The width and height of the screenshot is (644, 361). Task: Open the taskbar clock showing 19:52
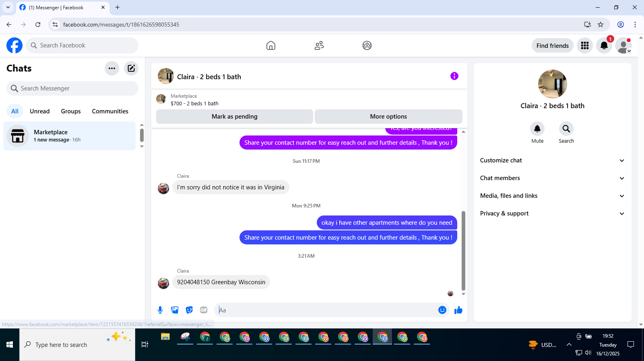tap(608, 345)
